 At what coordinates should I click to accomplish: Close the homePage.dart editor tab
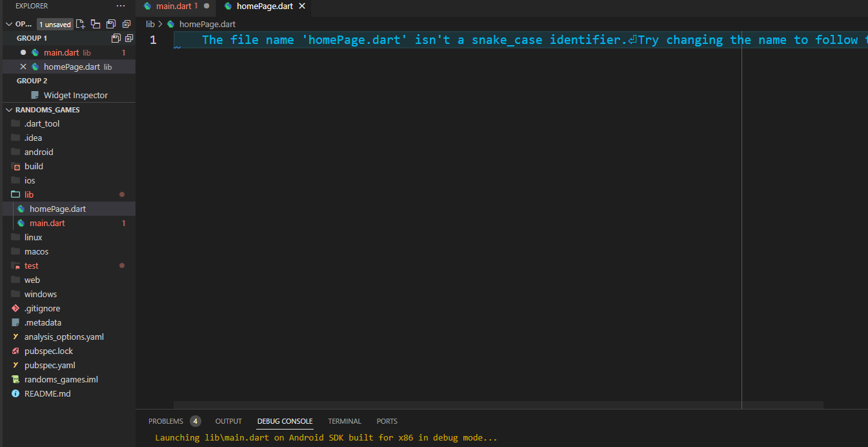click(x=301, y=6)
